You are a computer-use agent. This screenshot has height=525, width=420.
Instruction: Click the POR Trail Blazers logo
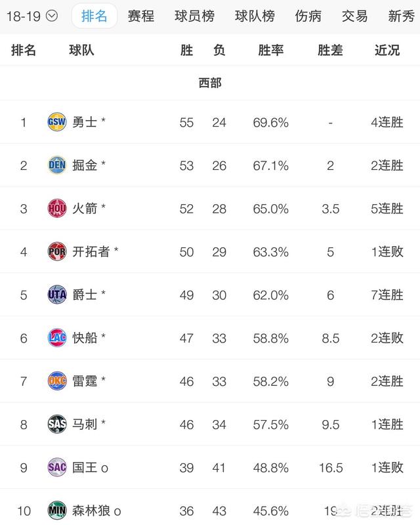click(x=57, y=251)
